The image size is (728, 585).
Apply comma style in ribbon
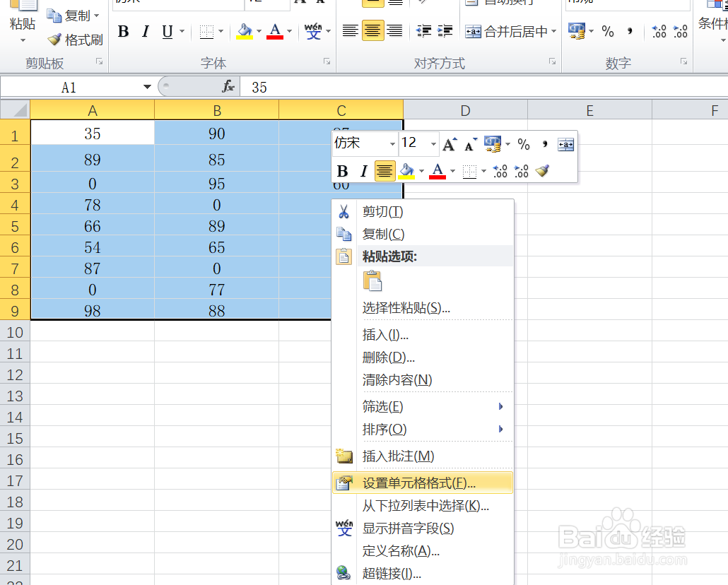[x=630, y=32]
